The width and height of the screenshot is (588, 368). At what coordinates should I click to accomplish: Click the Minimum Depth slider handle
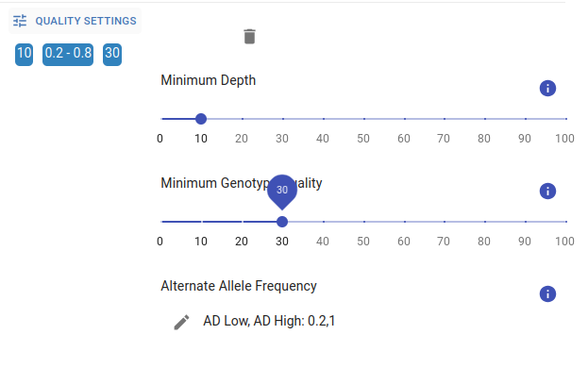coord(201,119)
